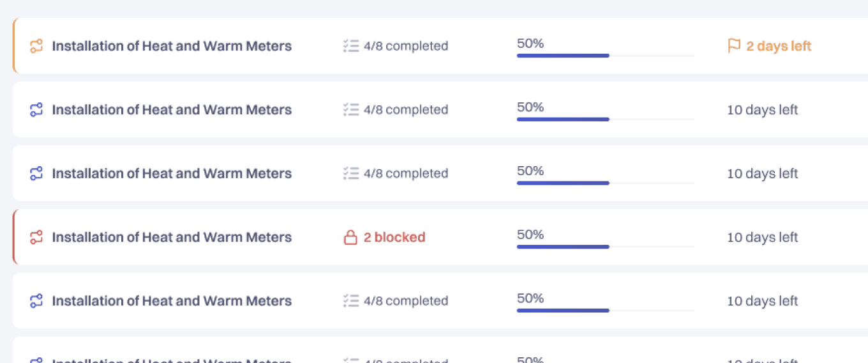
Task: Click the red workflow icon on the blocked row
Action: [36, 237]
